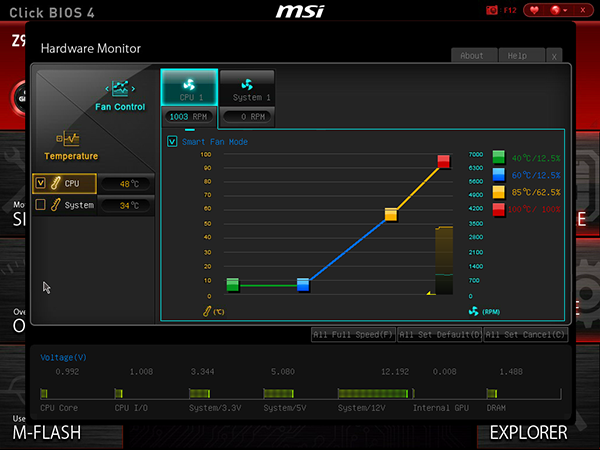600x450 pixels.
Task: Click the System thermometer icon
Action: pos(55,205)
